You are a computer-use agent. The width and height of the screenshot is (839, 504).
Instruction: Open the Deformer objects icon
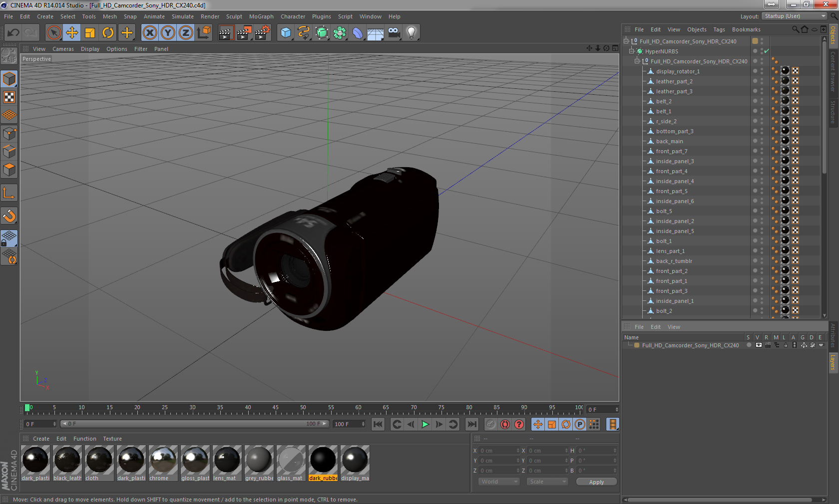[x=358, y=33]
